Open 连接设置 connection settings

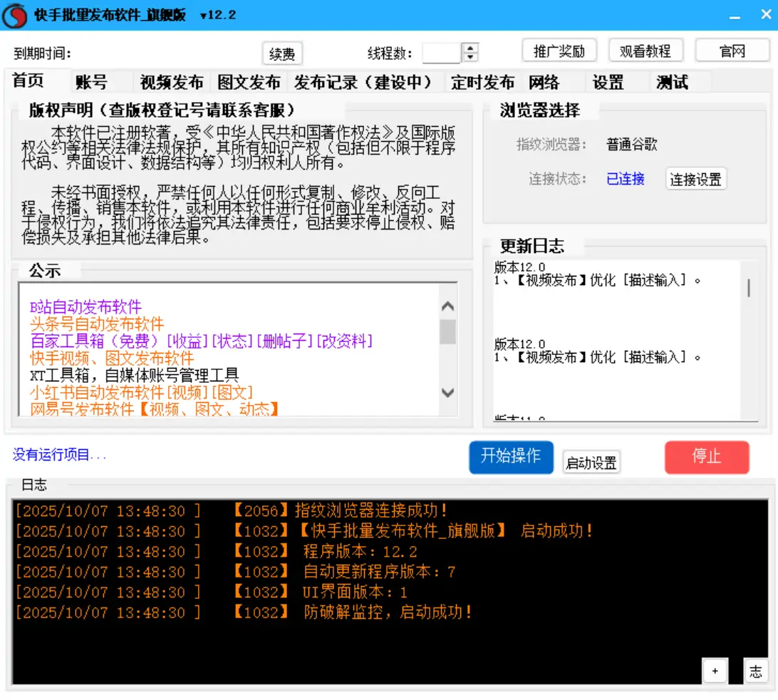click(x=695, y=180)
